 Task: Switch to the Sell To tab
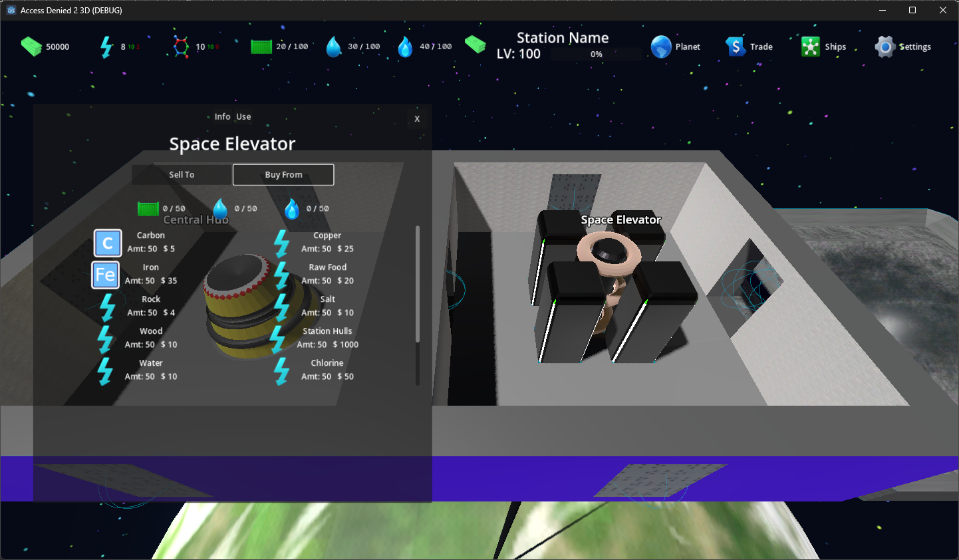(x=182, y=175)
